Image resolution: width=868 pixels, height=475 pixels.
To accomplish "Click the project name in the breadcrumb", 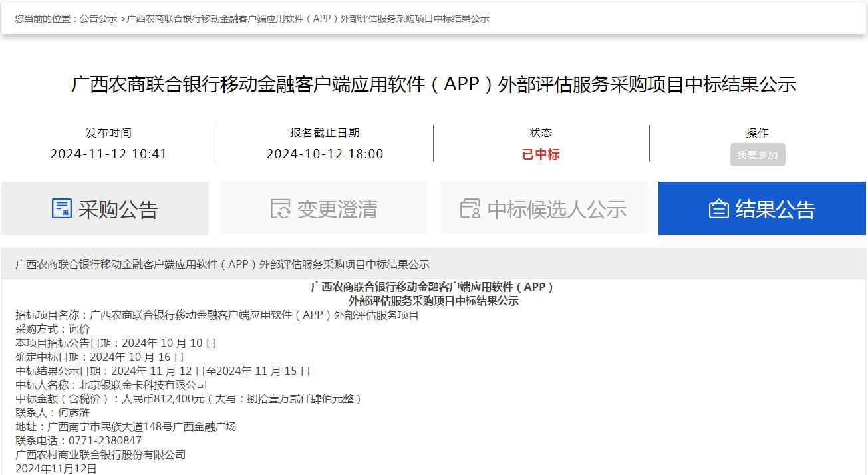I will click(x=308, y=19).
